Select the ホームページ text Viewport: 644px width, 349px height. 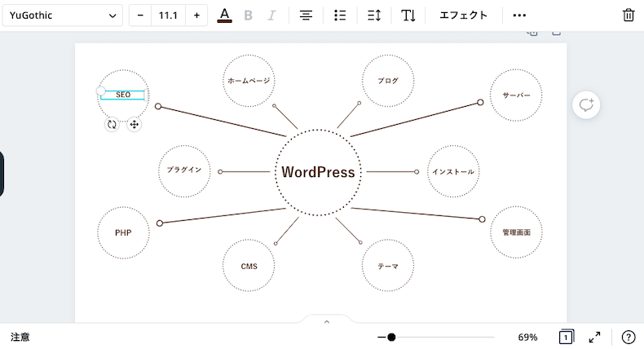click(x=249, y=81)
